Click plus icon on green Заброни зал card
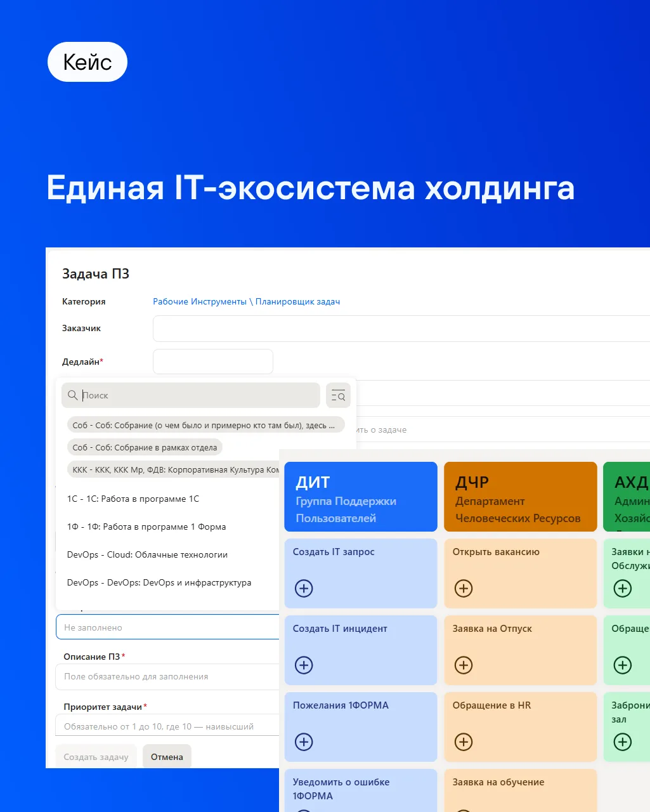Screen dimensions: 650x812 [x=623, y=742]
